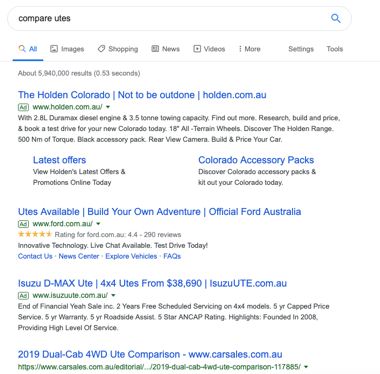Expand dropdown arrow next to www.isuzuute.com.au
380x374 pixels.
coord(113,295)
